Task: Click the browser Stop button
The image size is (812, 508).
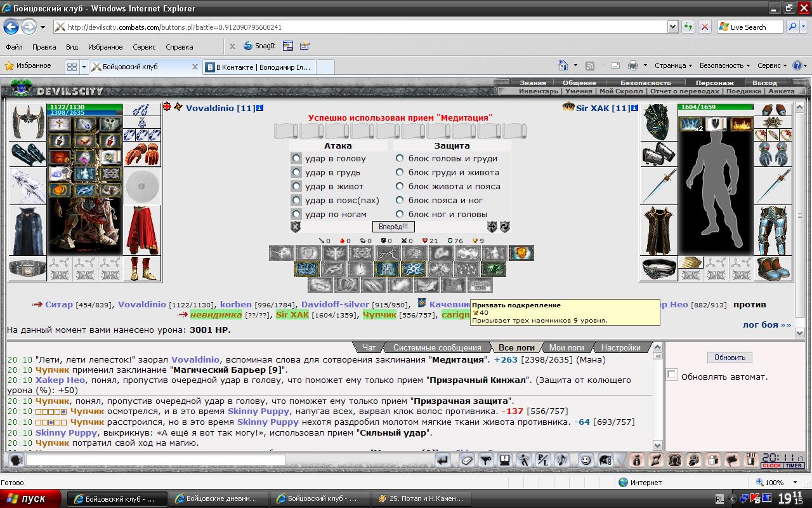Action: point(704,27)
